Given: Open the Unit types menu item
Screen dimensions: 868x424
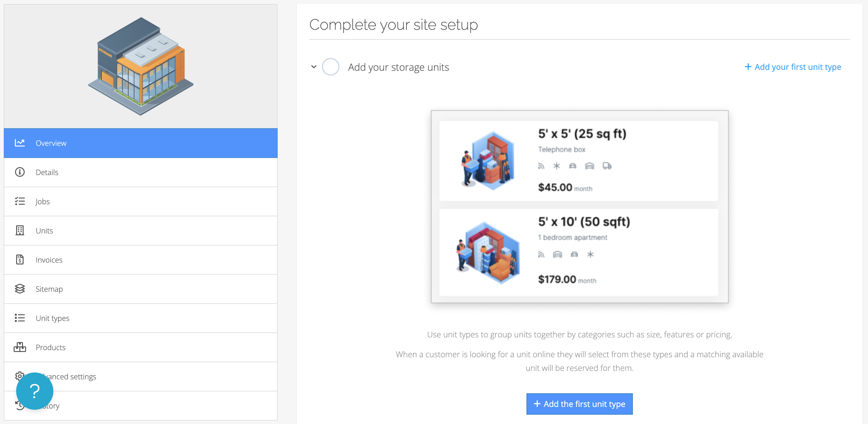Looking at the screenshot, I should 52,318.
